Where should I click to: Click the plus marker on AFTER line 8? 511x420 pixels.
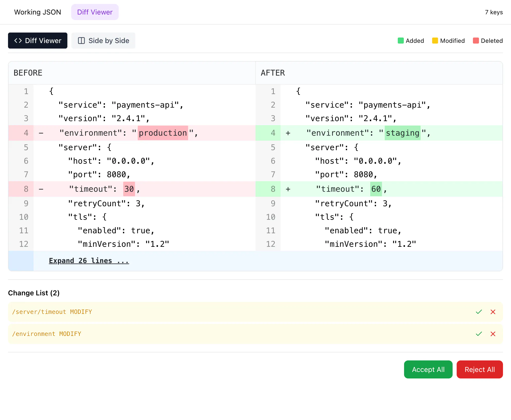click(288, 189)
